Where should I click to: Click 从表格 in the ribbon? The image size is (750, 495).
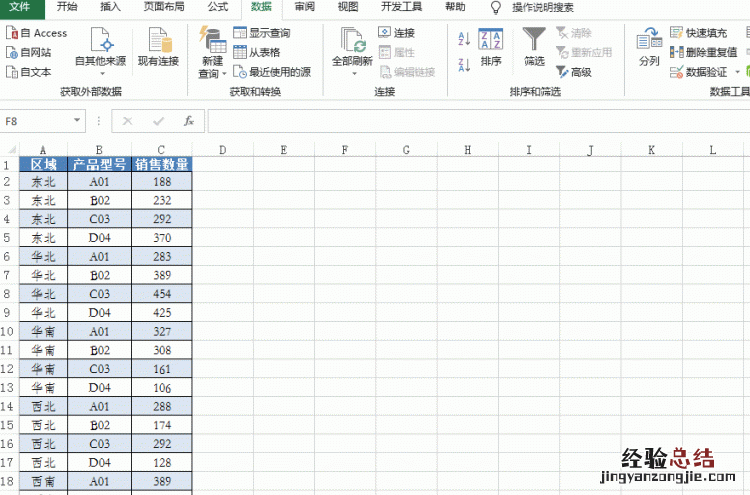pos(257,52)
